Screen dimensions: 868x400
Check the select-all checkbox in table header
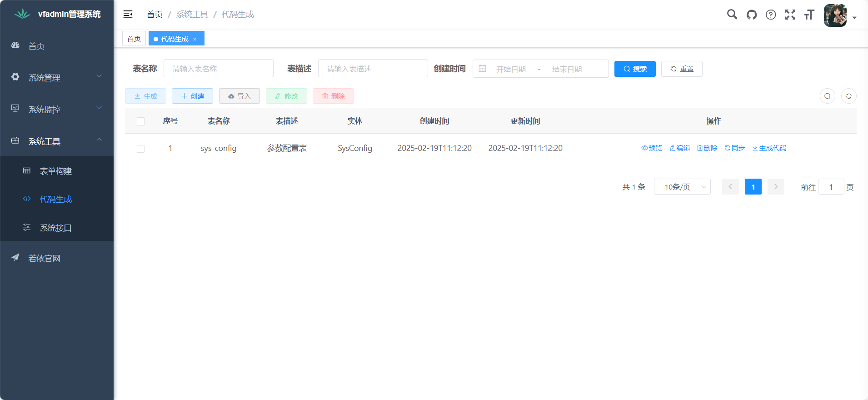[x=141, y=121]
